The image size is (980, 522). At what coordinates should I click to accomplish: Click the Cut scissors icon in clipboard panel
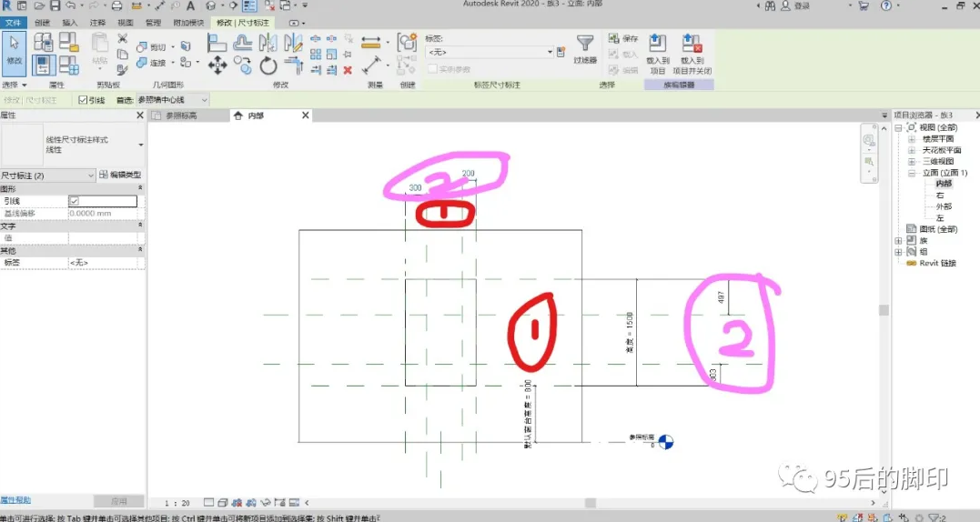point(123,39)
